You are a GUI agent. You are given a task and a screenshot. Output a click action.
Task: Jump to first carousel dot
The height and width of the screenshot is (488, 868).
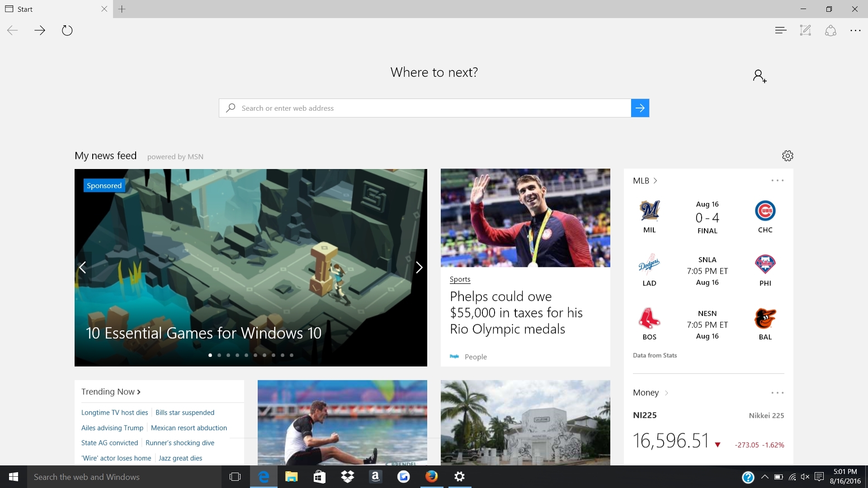210,355
